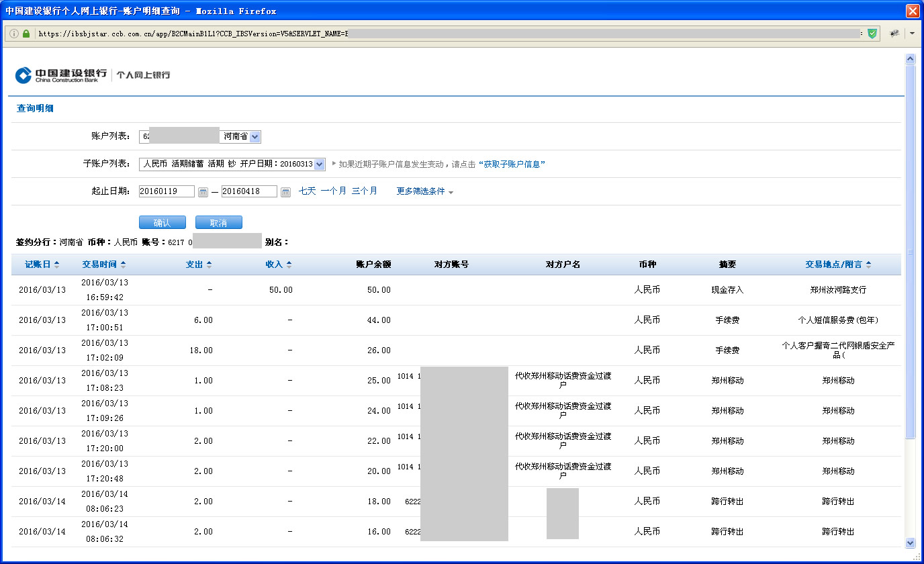Viewport: 924px width, 564px height.
Task: Select the 一个月 date range link
Action: point(333,191)
